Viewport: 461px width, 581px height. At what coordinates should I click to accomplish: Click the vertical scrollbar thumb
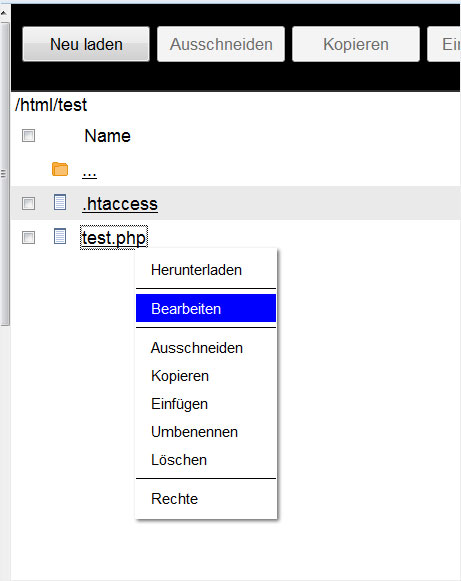coord(4,173)
